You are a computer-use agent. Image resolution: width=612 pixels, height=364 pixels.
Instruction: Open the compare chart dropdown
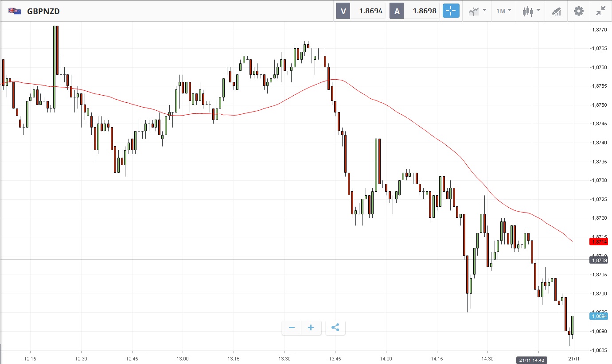(x=477, y=11)
